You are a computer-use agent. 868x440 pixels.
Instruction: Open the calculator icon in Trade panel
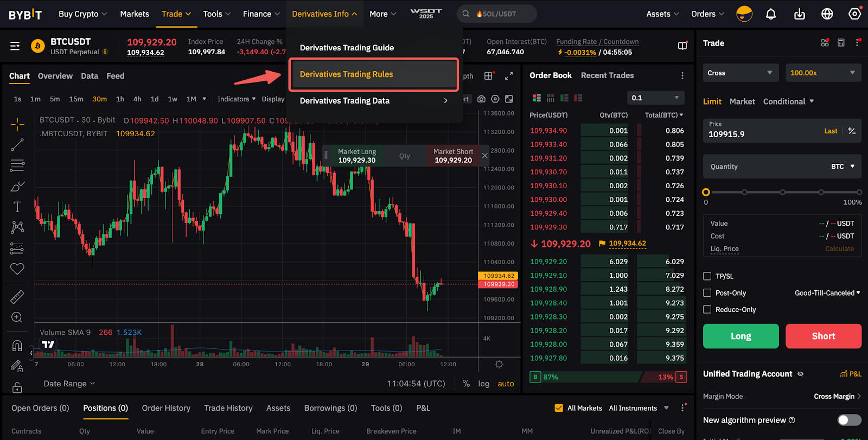point(841,43)
